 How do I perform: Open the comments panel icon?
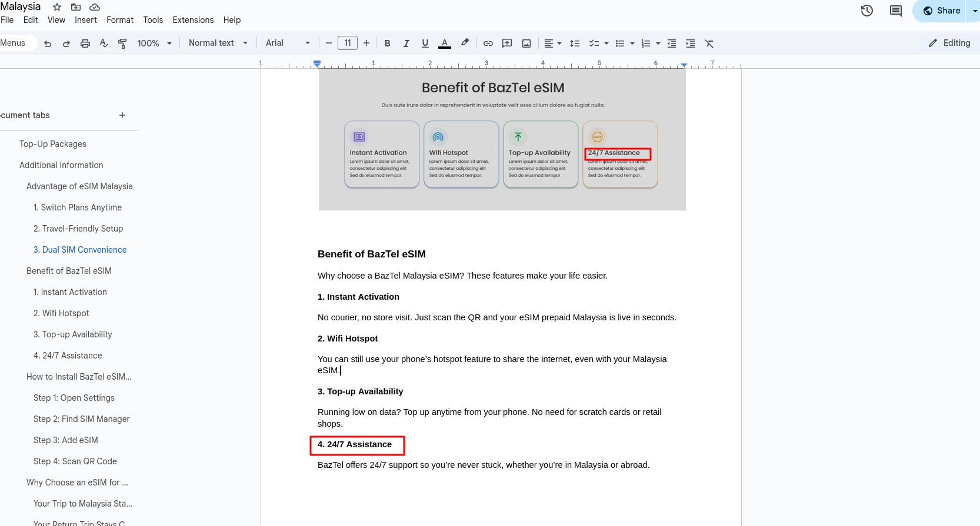pyautogui.click(x=895, y=11)
